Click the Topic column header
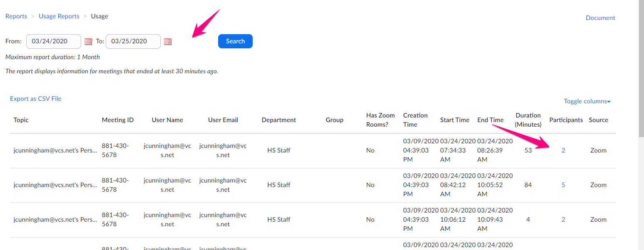644x250 pixels. click(21, 120)
